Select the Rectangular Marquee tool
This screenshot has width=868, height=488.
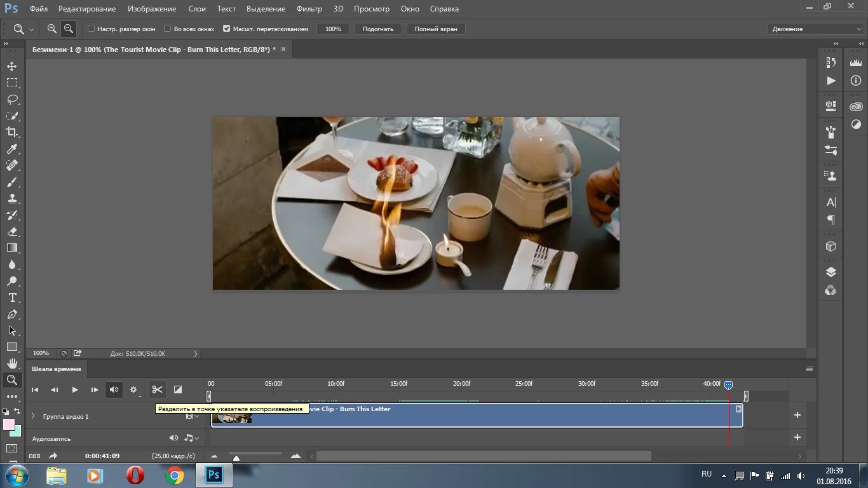tap(12, 83)
